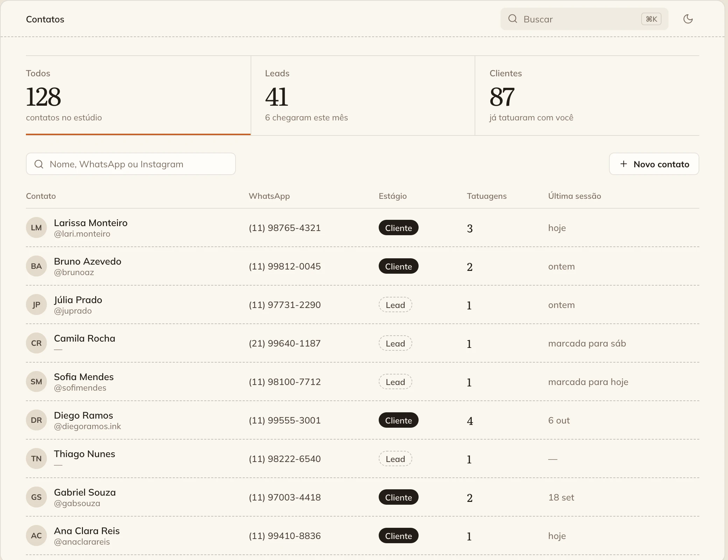Viewport: 728px width, 560px height.
Task: Click Júlia Prado's Lead stage badge
Action: pos(395,305)
